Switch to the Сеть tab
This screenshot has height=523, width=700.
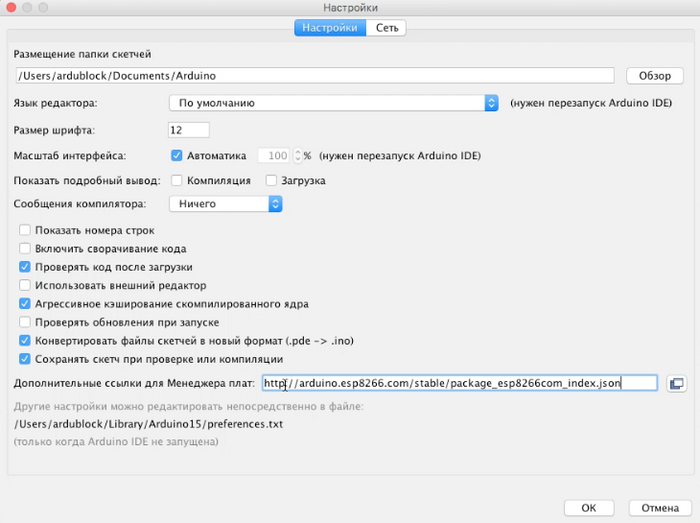coord(387,28)
